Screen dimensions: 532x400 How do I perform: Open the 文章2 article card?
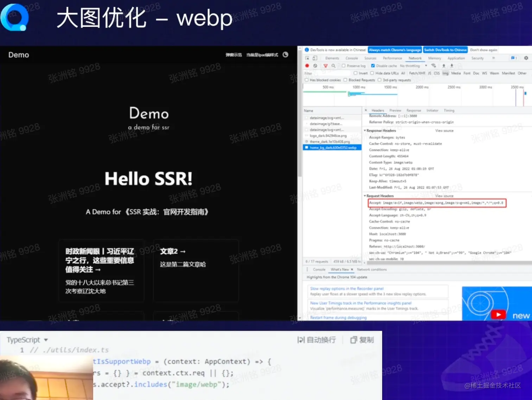coord(196,270)
